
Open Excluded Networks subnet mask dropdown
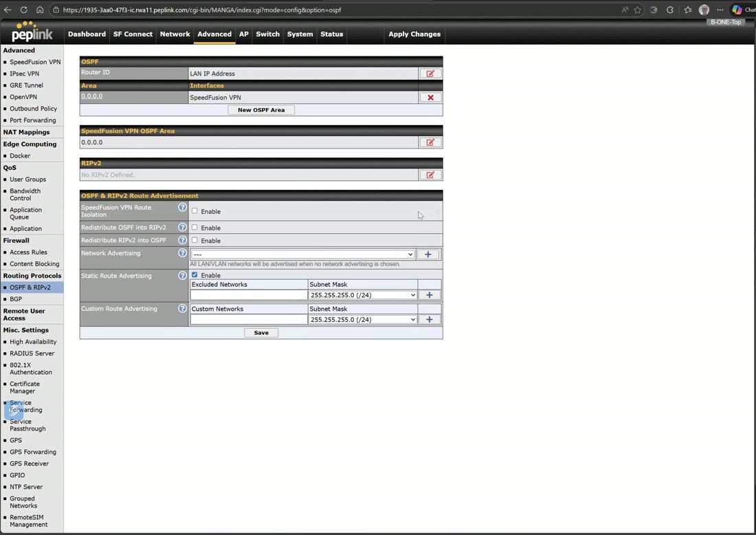pos(363,295)
